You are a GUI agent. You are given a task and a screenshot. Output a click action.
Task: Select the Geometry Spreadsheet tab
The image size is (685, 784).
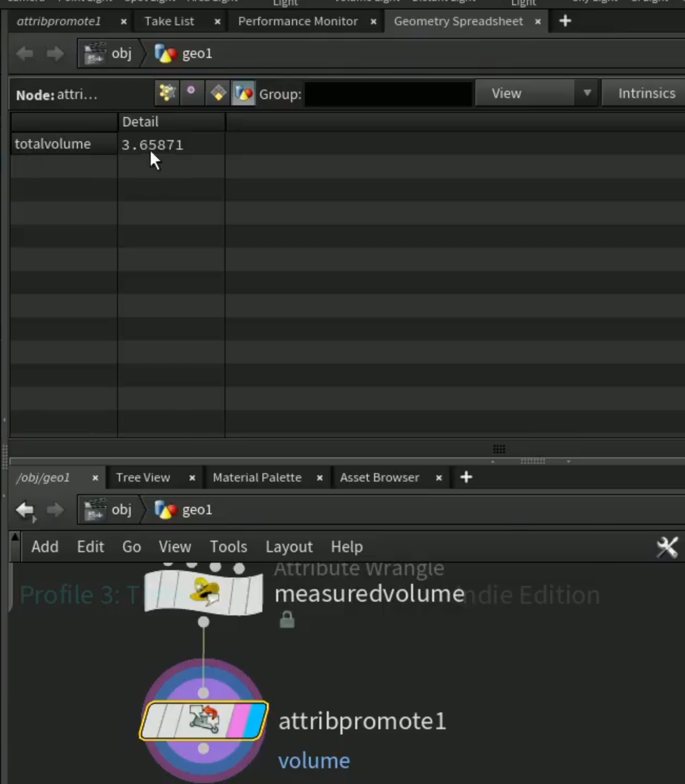[458, 21]
